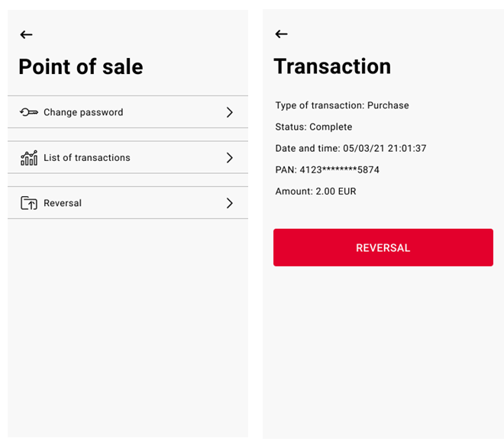
Task: Click the Status: Complete line
Action: coord(313,127)
